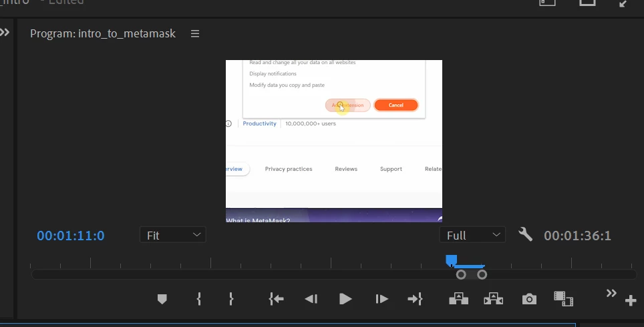Click the info circle icon in preview

point(228,123)
